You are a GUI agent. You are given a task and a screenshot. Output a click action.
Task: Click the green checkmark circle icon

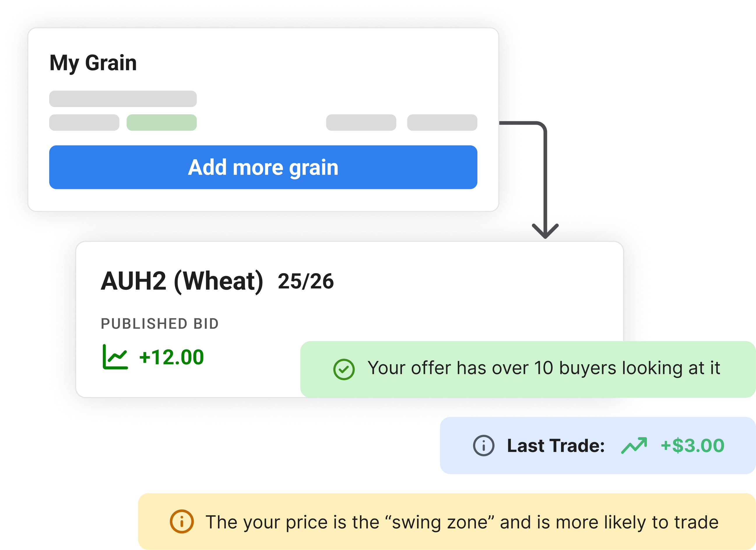click(x=344, y=369)
